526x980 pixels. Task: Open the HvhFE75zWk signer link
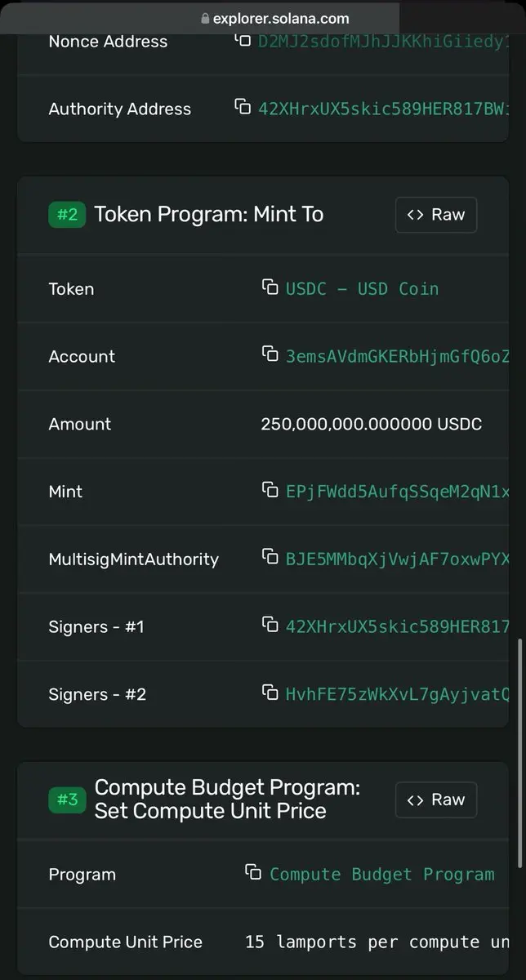pos(397,694)
